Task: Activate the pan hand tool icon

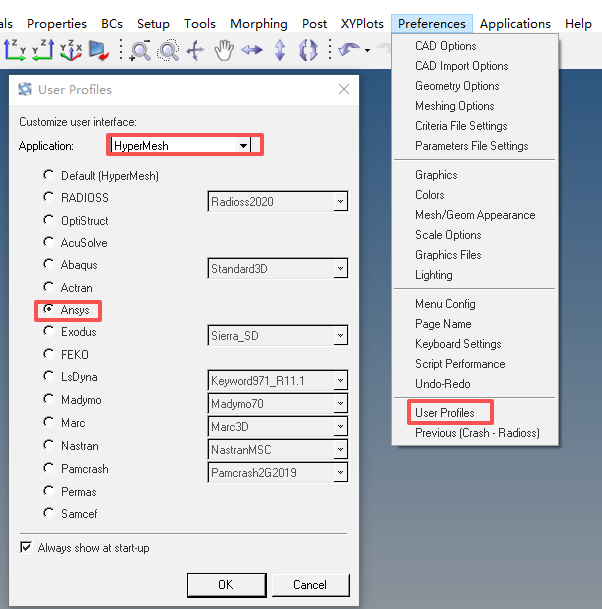Action: click(224, 50)
